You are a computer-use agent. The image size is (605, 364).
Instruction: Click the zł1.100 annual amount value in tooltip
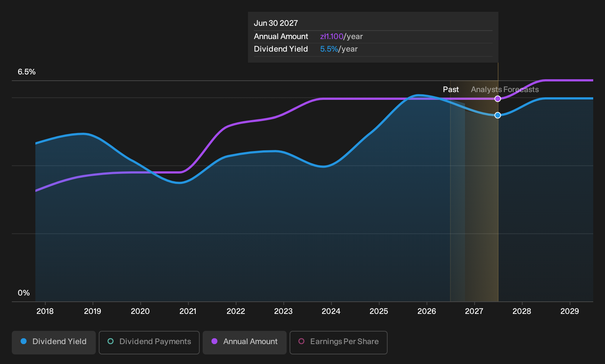(x=332, y=36)
